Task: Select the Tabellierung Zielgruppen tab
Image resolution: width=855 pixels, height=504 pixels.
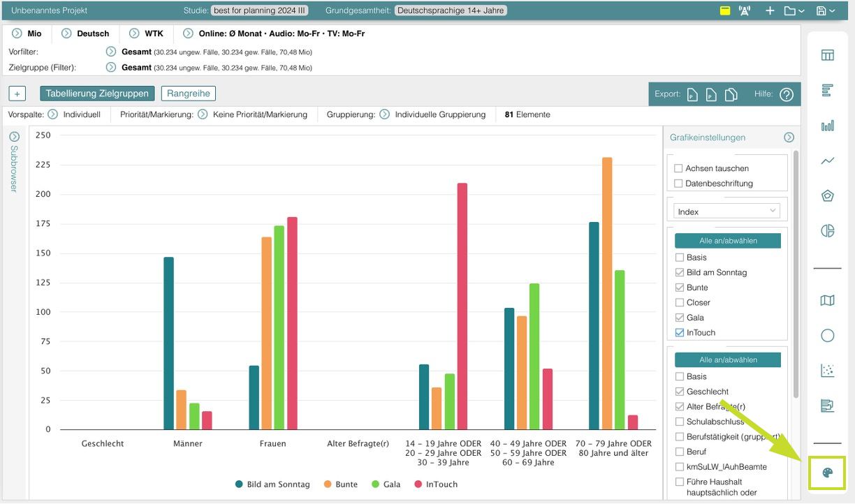Action: coord(97,94)
